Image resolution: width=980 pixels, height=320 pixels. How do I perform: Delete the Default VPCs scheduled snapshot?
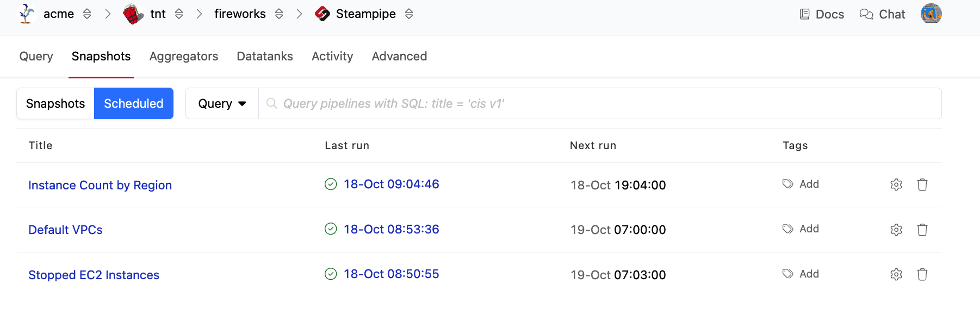click(x=922, y=230)
